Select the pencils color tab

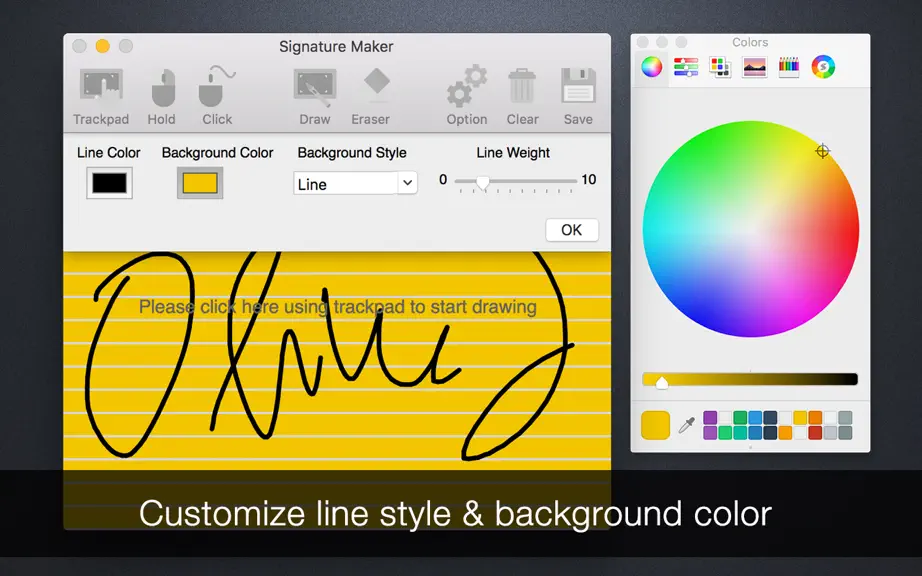(789, 67)
